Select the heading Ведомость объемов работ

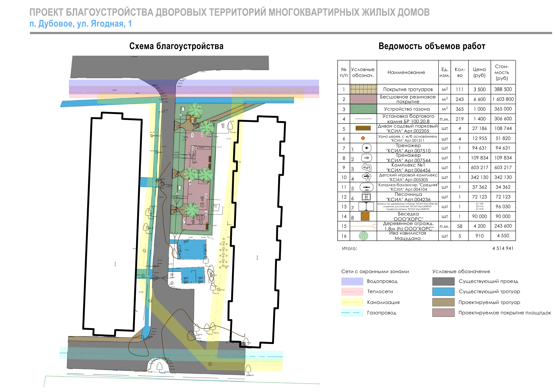coord(432,46)
